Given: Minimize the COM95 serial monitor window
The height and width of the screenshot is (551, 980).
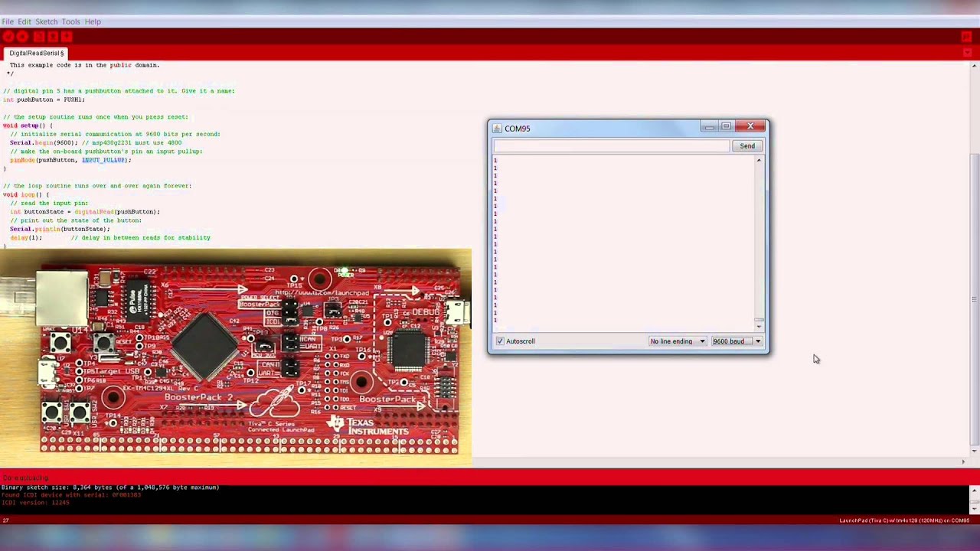Looking at the screenshot, I should pos(709,127).
